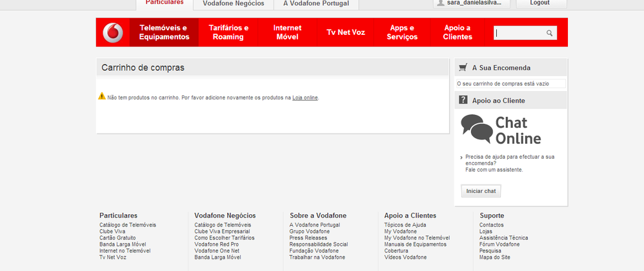Go to Tv Net Voz section
644x271 pixels.
[x=346, y=32]
